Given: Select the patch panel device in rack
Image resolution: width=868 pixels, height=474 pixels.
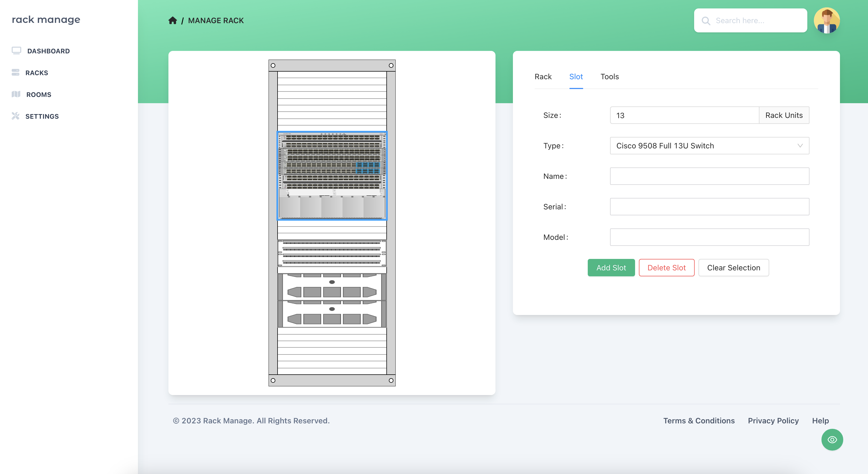Looking at the screenshot, I should click(332, 253).
